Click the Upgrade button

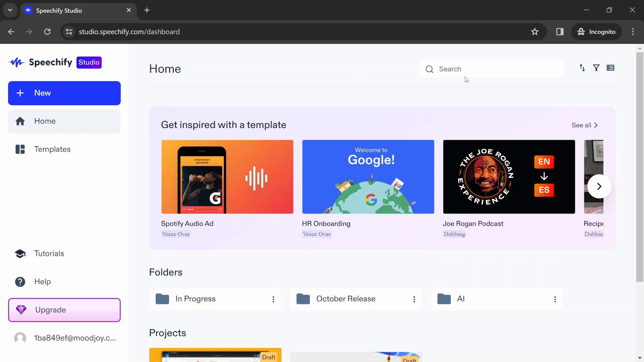coord(64,310)
